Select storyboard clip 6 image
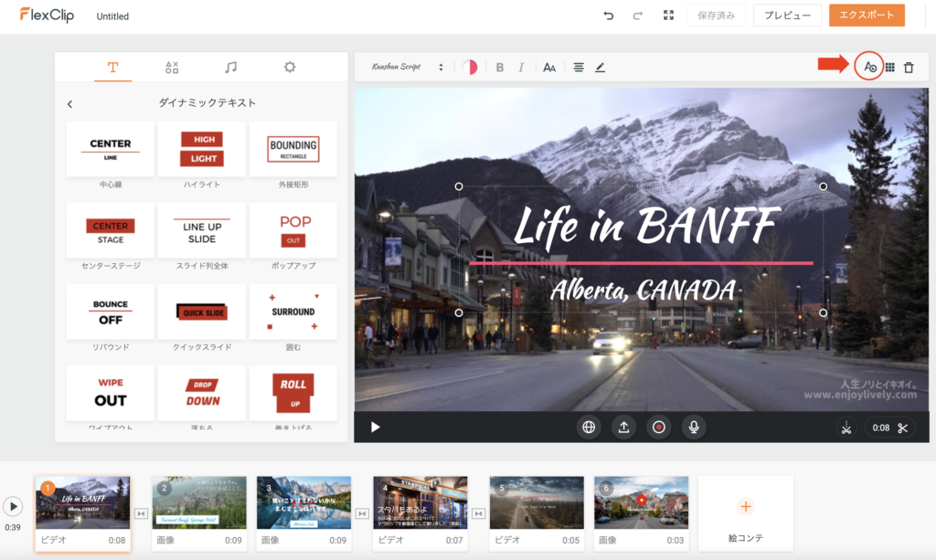The width and height of the screenshot is (936, 560). coord(641,513)
